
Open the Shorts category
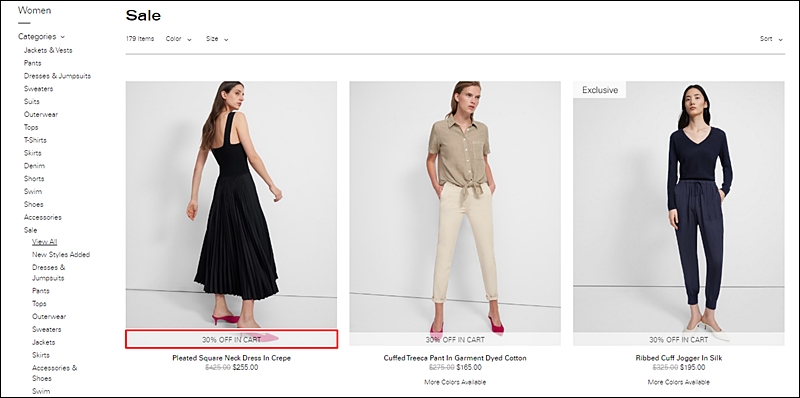pyautogui.click(x=34, y=179)
